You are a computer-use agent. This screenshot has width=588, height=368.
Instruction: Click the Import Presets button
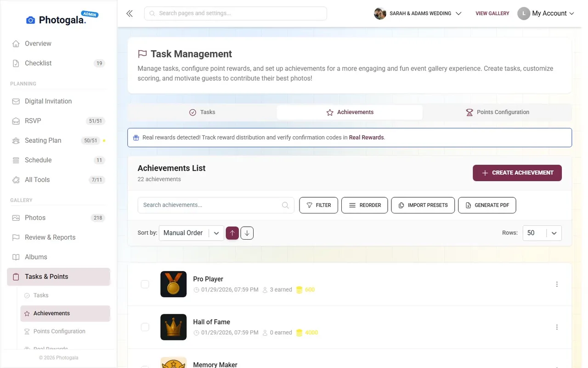coord(423,205)
